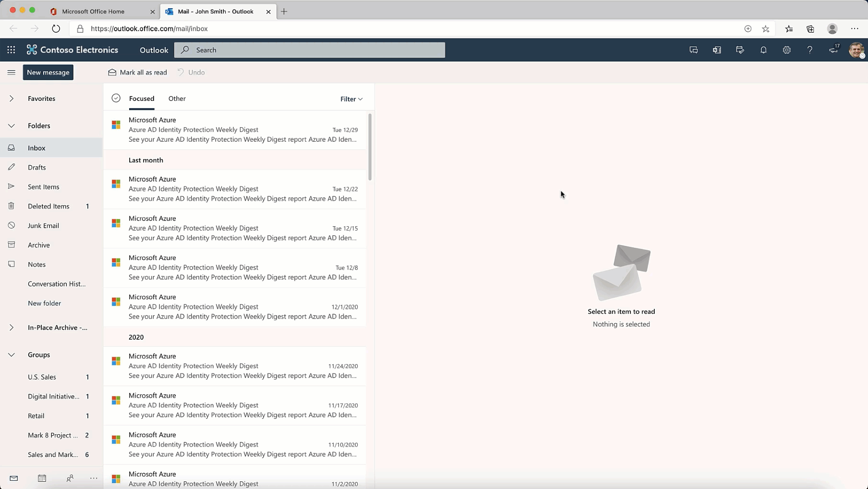Click the Search mail input field
This screenshot has width=868, height=489.
(310, 50)
